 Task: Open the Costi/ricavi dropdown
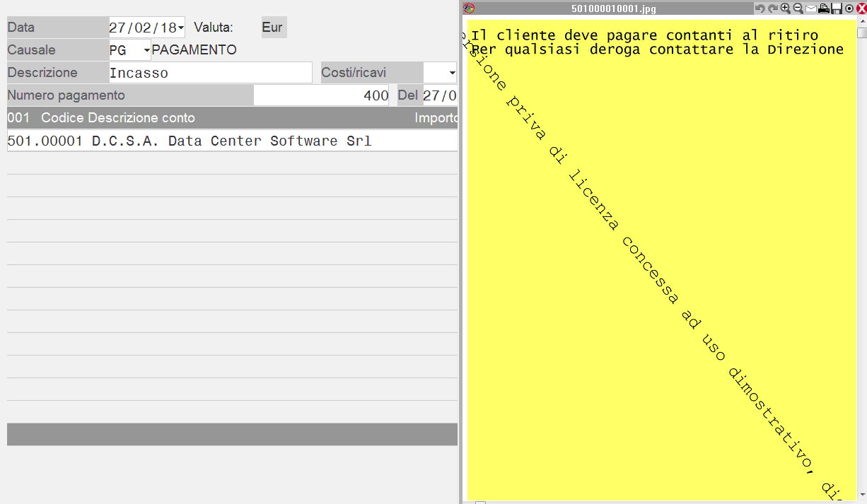pos(451,73)
